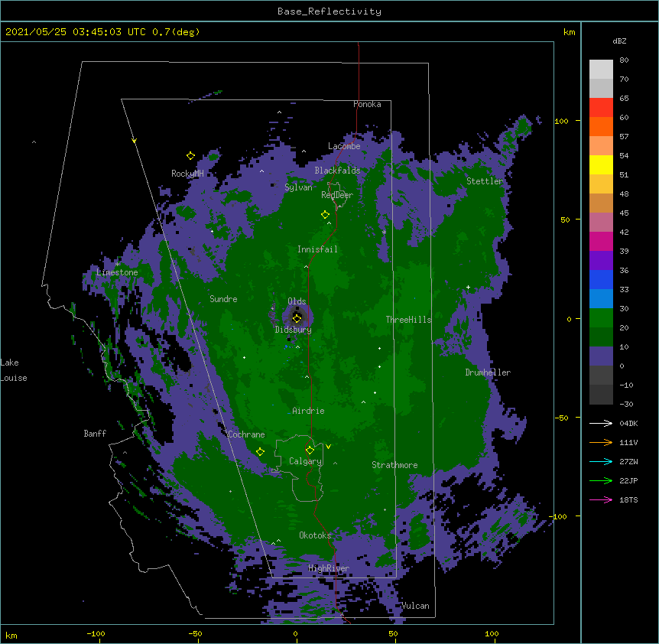
Task: Click the dBZ legend heading
Action: pyautogui.click(x=619, y=41)
